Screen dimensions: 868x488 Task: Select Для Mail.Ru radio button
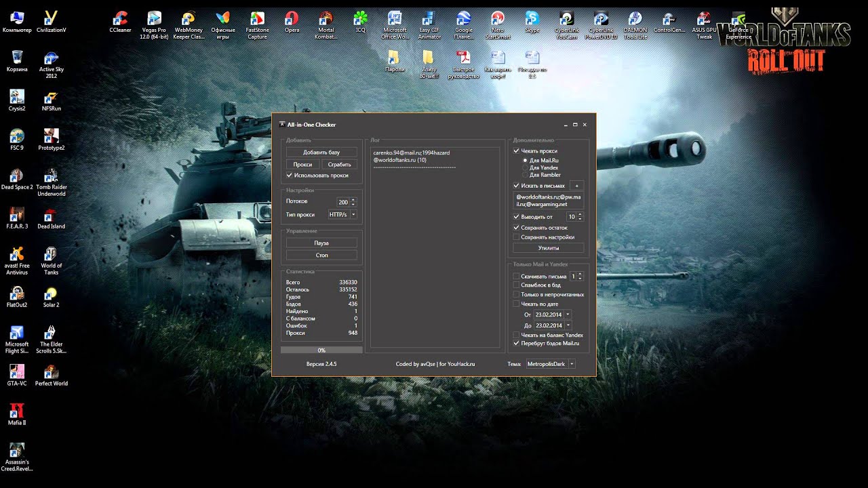525,160
